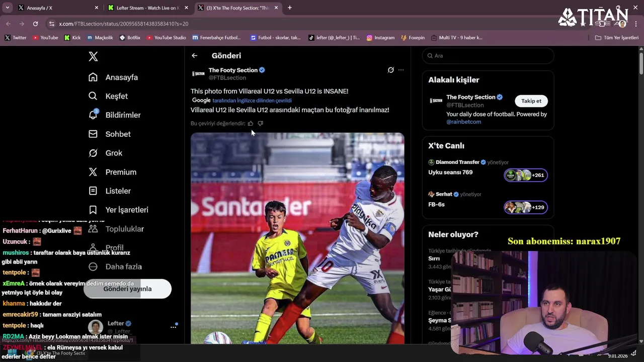Open site information icon in address bar
The height and width of the screenshot is (362, 644).
tap(51, 24)
